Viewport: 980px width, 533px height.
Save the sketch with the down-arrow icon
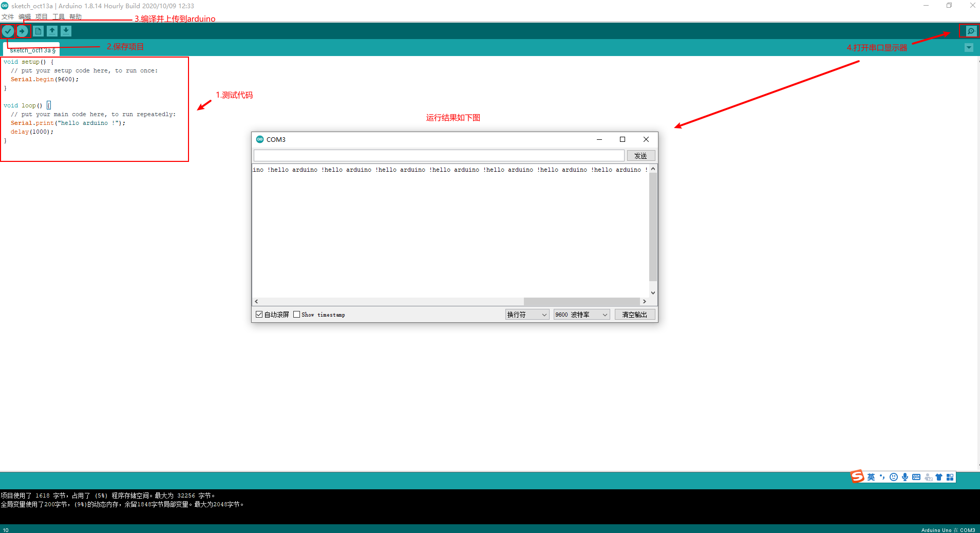coord(66,31)
